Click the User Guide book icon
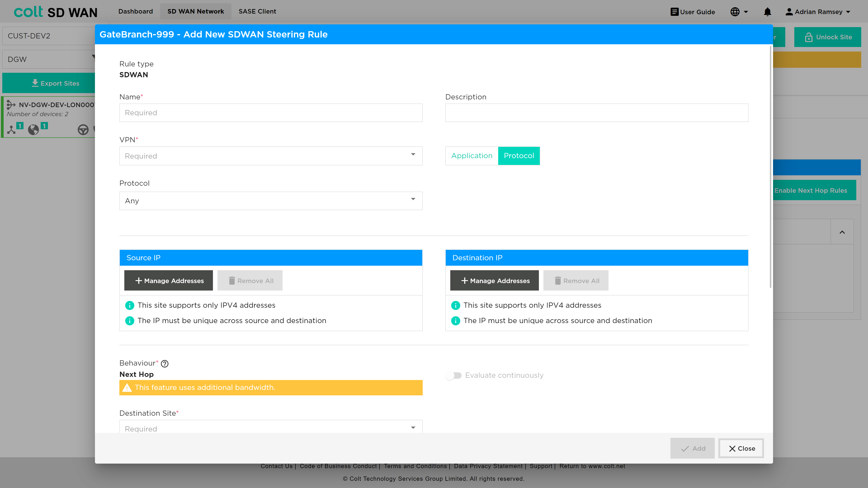 click(x=674, y=12)
